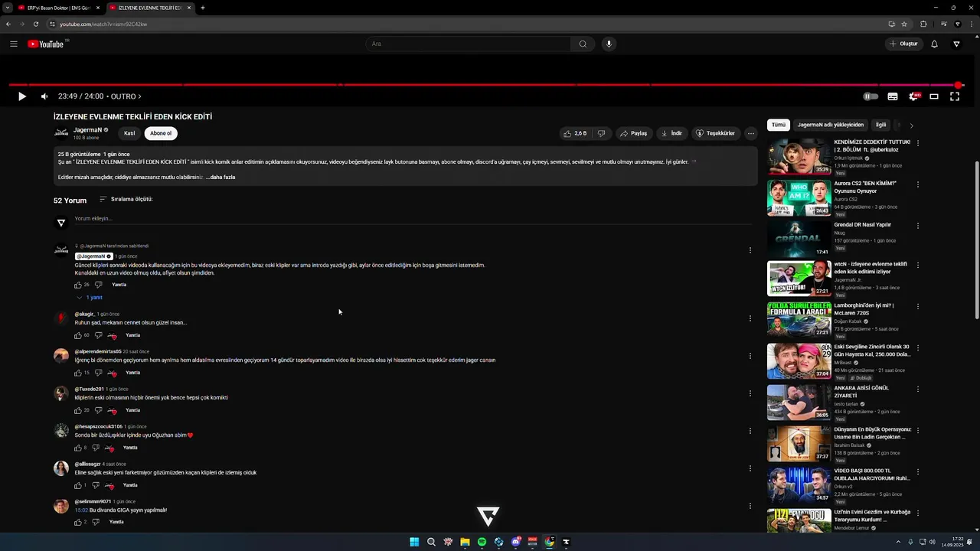
Task: Like the pinned @JagermaN comment
Action: click(x=77, y=285)
